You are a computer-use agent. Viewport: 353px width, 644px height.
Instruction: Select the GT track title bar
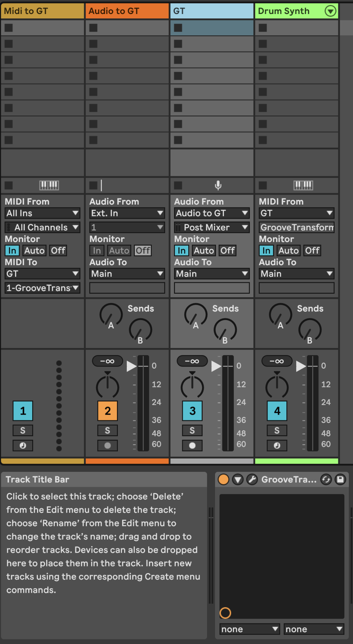(212, 11)
